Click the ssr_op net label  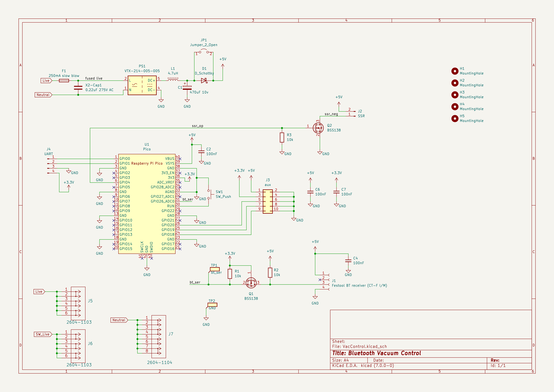tap(197, 126)
